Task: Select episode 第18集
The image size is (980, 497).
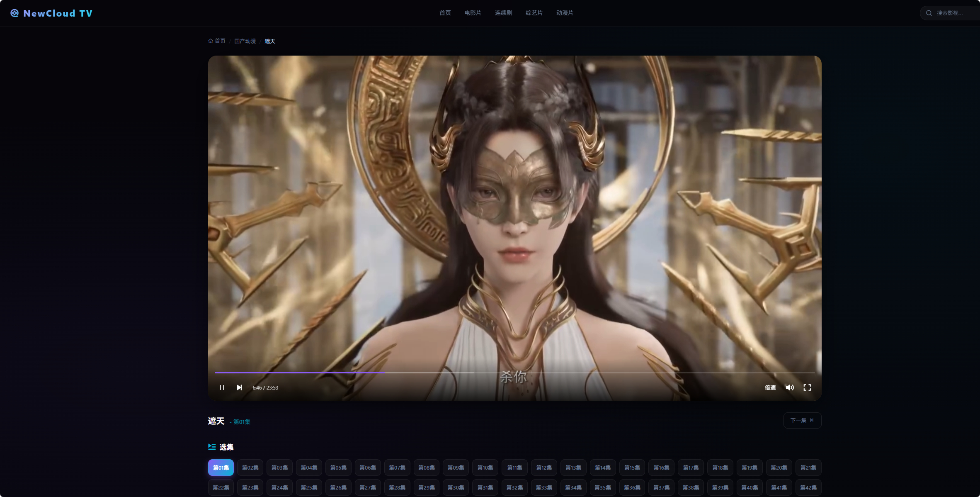Action: (x=720, y=468)
